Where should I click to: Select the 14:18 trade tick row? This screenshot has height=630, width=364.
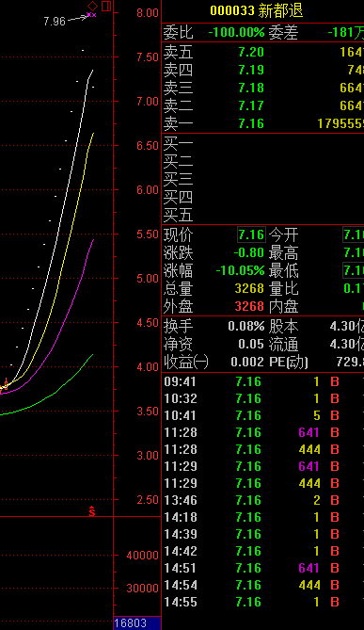(x=262, y=517)
